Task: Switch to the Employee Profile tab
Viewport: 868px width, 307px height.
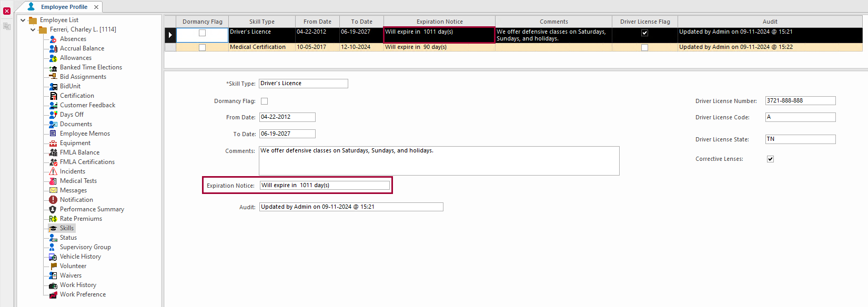Action: [64, 7]
